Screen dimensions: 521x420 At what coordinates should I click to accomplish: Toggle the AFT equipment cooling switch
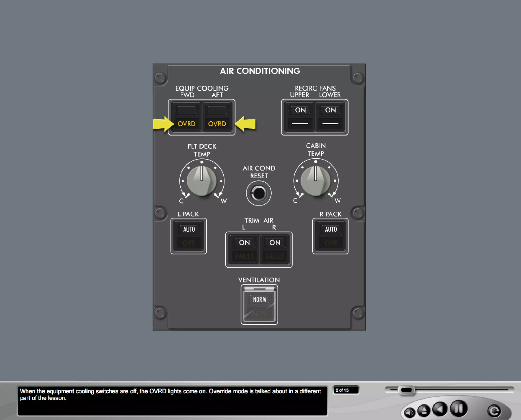(217, 117)
